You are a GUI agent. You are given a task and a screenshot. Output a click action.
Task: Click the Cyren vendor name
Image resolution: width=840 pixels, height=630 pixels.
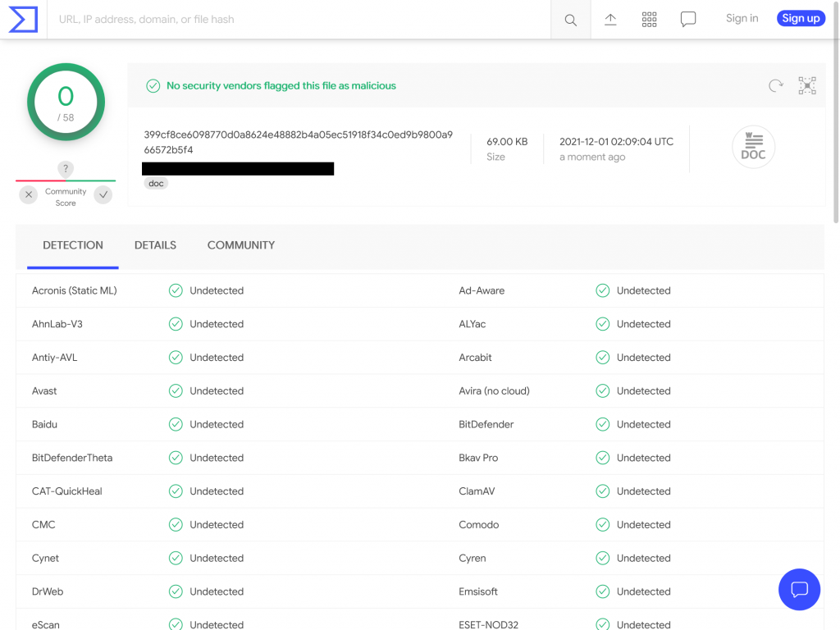coord(472,558)
